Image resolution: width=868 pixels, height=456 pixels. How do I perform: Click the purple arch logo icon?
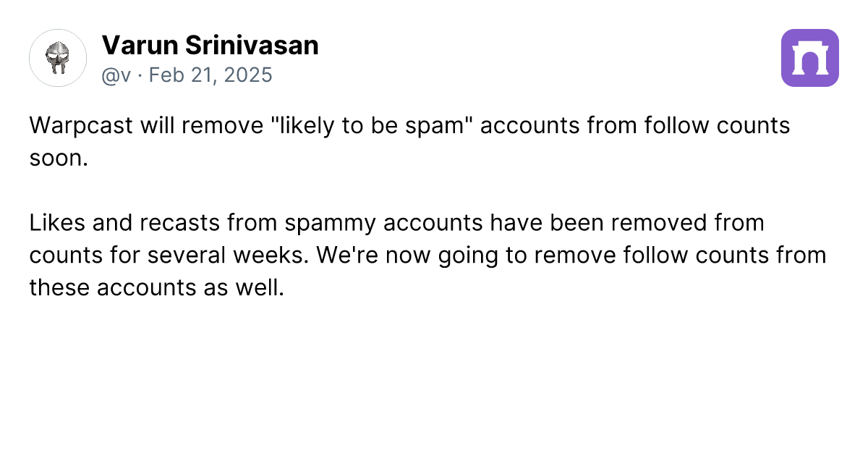click(810, 58)
